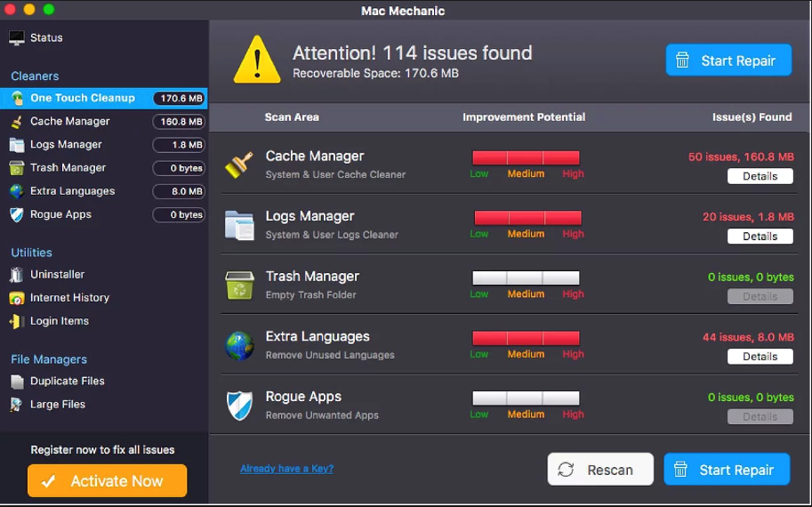
Task: Click Extra Languages improvement potential bar
Action: pos(526,338)
